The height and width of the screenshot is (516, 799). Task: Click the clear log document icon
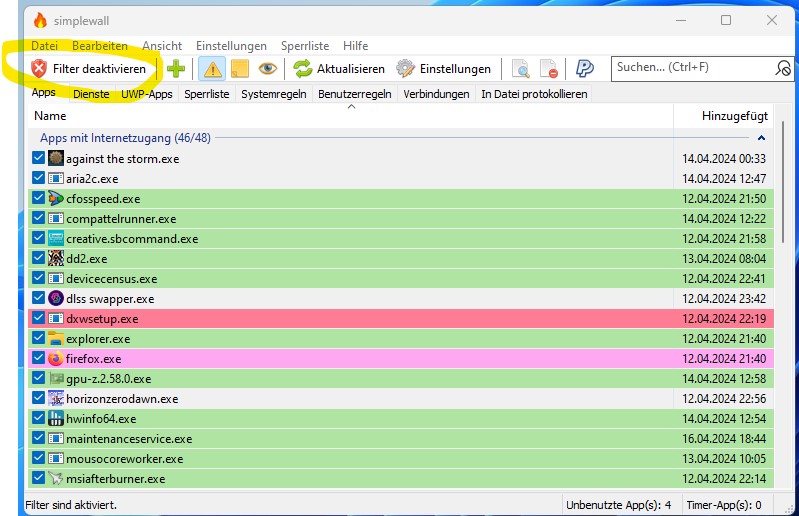549,69
